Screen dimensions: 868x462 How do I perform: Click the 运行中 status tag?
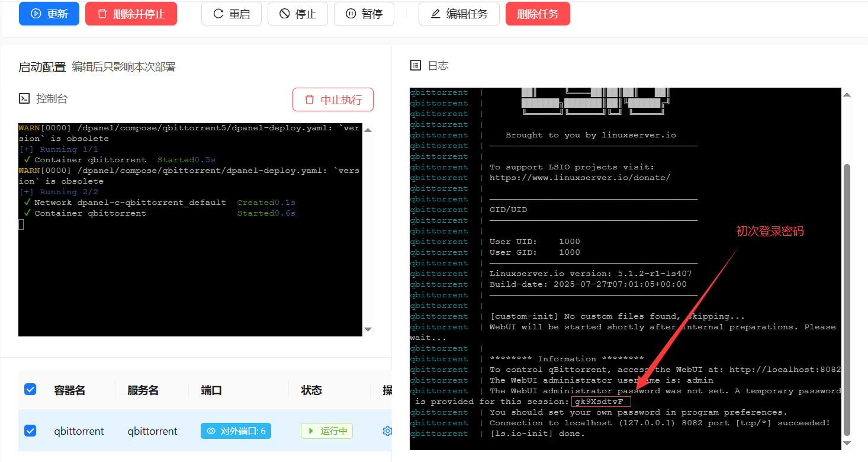pyautogui.click(x=327, y=431)
